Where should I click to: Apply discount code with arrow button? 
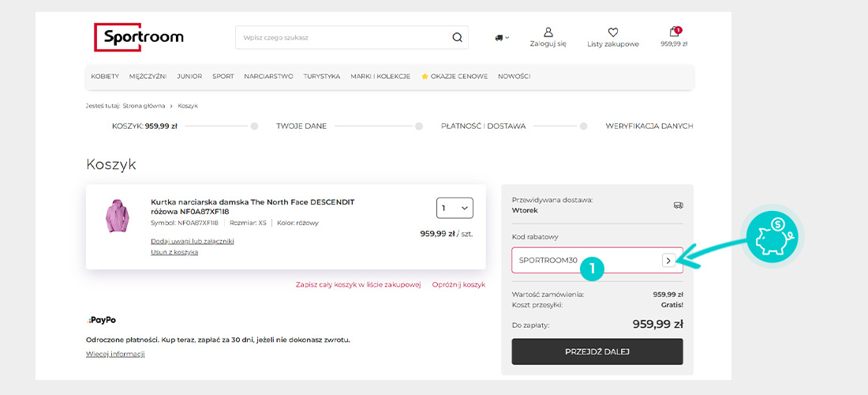click(x=668, y=260)
